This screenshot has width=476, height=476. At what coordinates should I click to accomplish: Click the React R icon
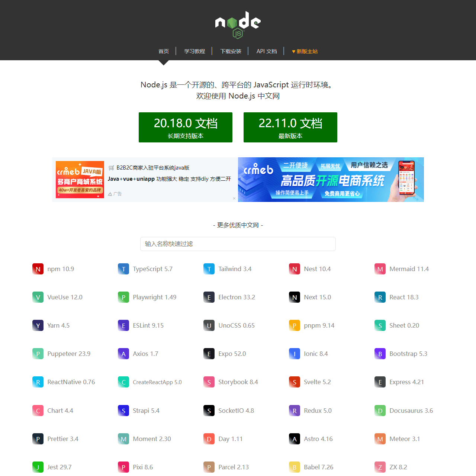(380, 297)
